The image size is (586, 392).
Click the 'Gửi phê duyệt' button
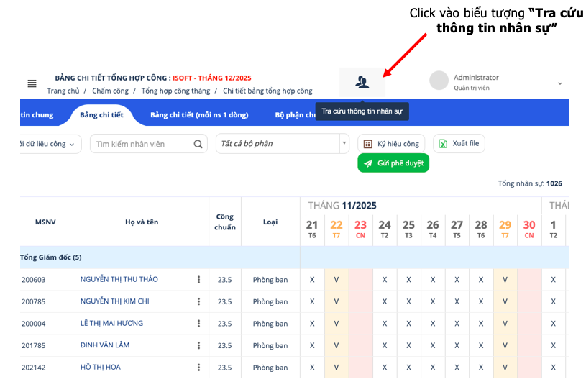coord(393,163)
